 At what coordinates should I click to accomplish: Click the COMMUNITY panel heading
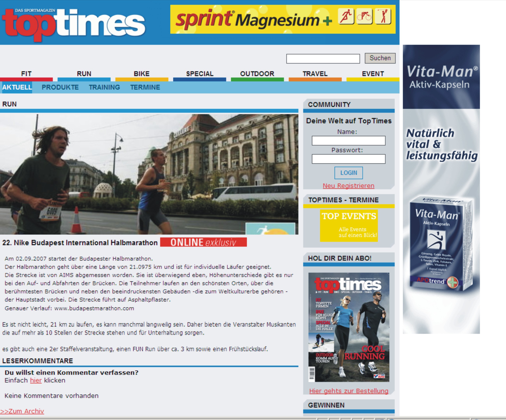(329, 105)
